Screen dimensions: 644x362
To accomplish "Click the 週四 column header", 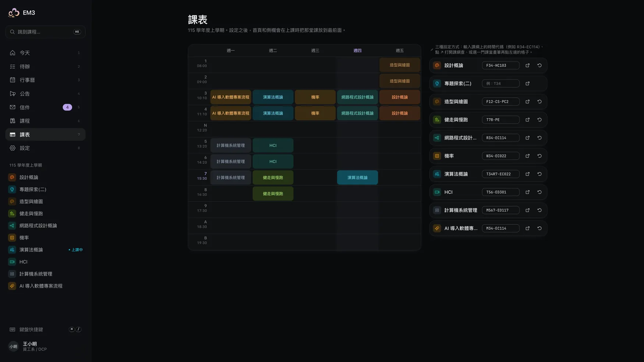I will (357, 51).
